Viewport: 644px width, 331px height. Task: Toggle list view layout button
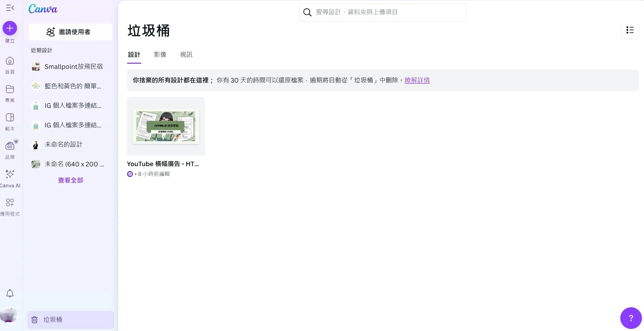[630, 30]
